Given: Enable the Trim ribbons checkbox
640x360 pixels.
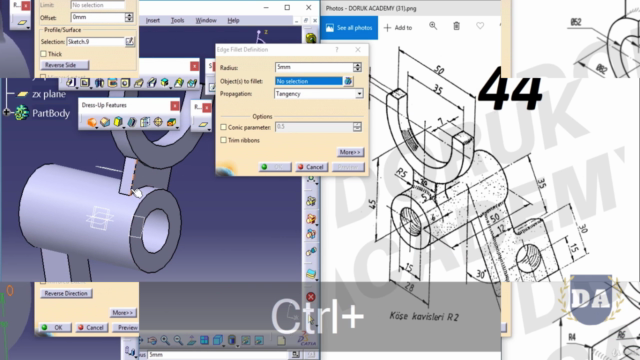Looking at the screenshot, I should [x=223, y=140].
